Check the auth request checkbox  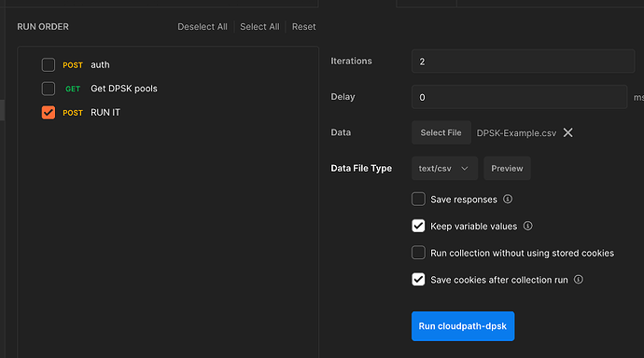[48, 64]
